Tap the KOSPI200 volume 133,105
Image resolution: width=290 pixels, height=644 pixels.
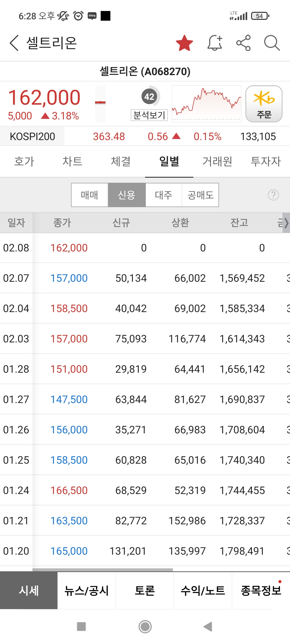click(x=258, y=137)
